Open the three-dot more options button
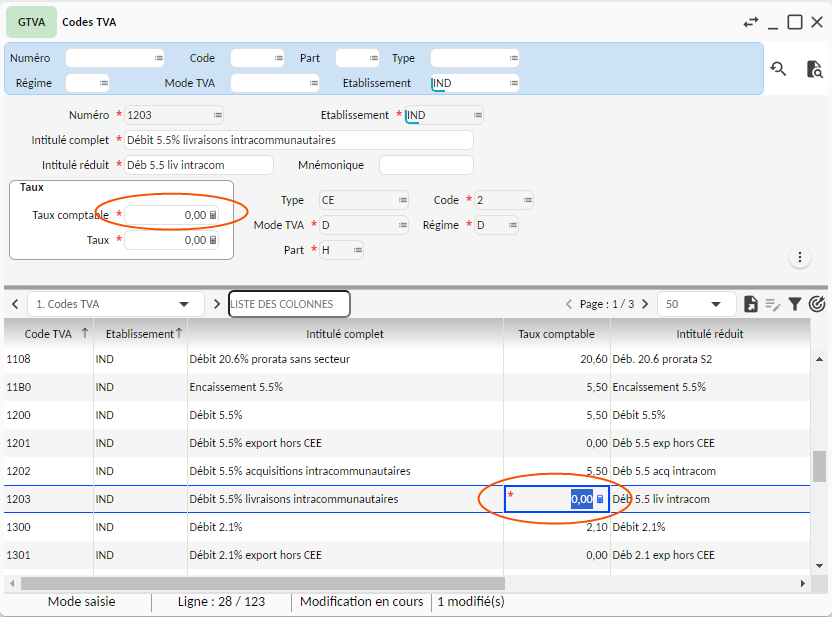The image size is (832, 617). 800,258
